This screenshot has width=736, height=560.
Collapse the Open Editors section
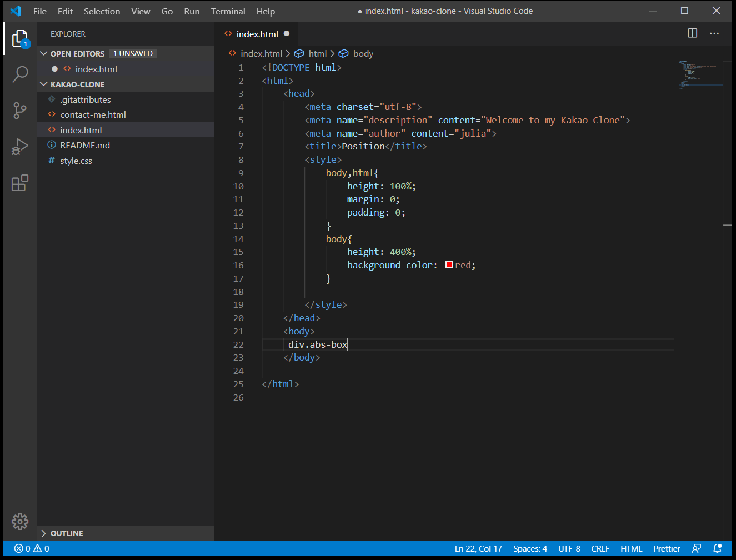click(x=44, y=53)
